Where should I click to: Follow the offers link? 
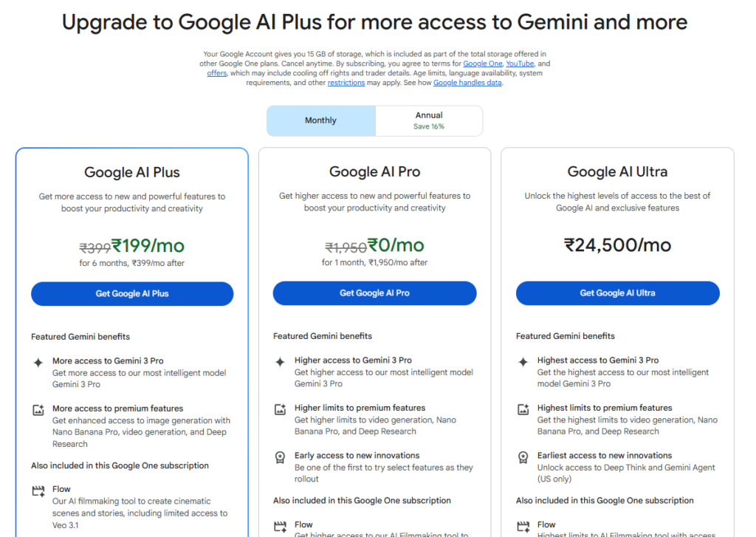point(216,73)
